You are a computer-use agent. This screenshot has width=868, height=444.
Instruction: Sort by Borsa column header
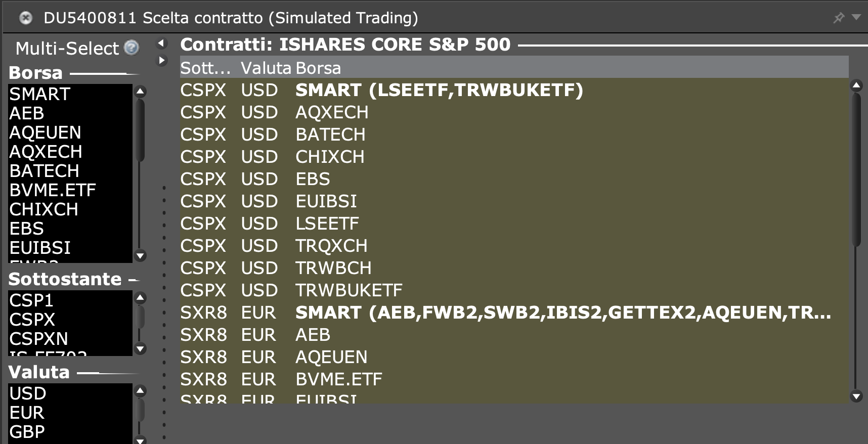[318, 68]
